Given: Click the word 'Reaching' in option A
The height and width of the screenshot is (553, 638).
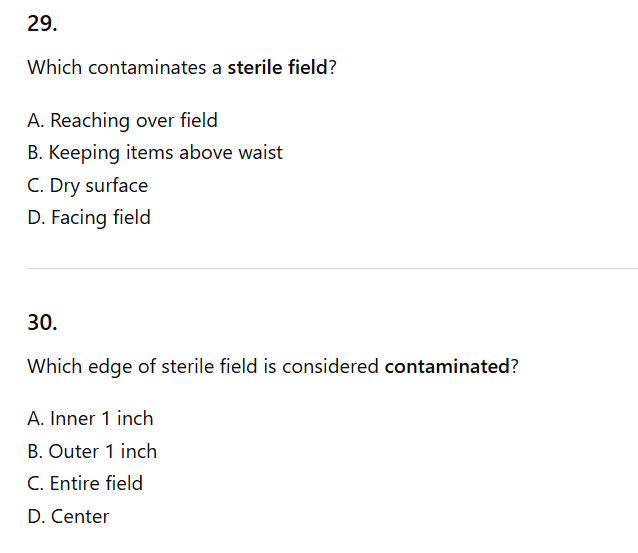Looking at the screenshot, I should point(90,120).
